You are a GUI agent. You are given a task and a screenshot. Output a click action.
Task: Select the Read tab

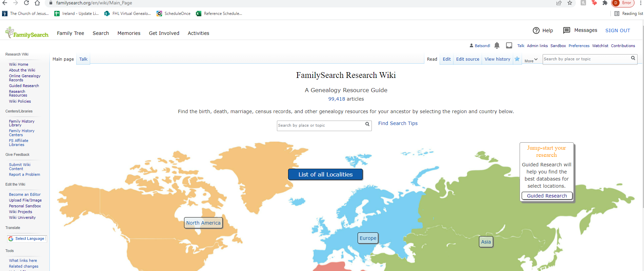(x=432, y=59)
